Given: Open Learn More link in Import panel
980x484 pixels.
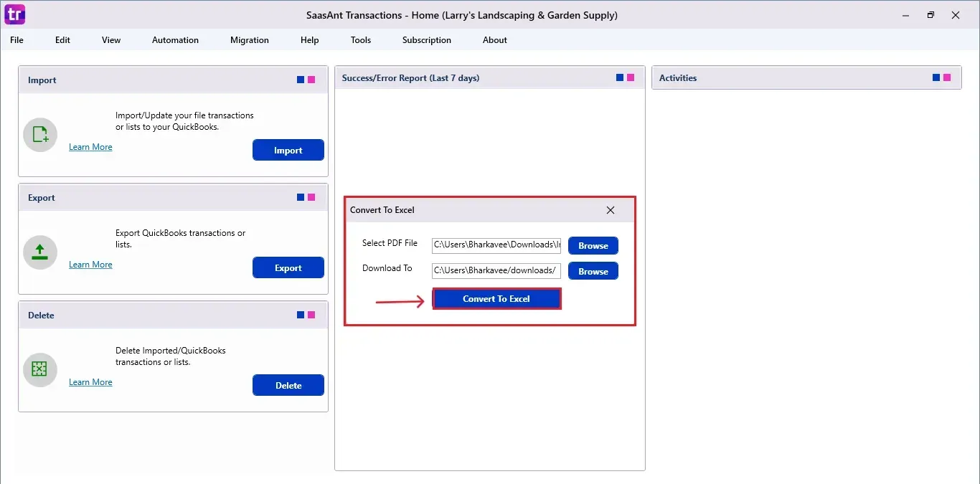Looking at the screenshot, I should coord(90,147).
